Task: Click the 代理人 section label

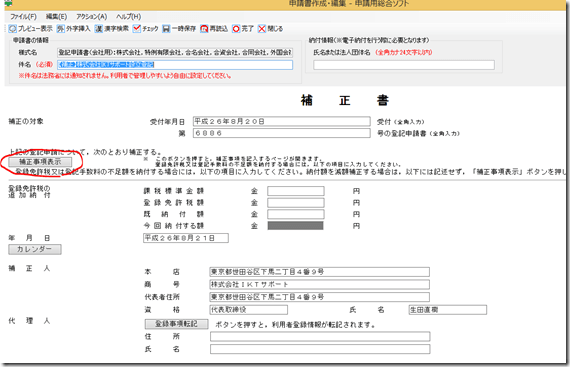Action: [x=29, y=321]
